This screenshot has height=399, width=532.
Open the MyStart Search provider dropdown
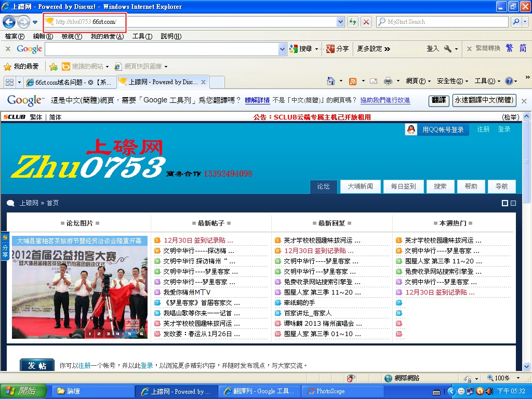525,22
